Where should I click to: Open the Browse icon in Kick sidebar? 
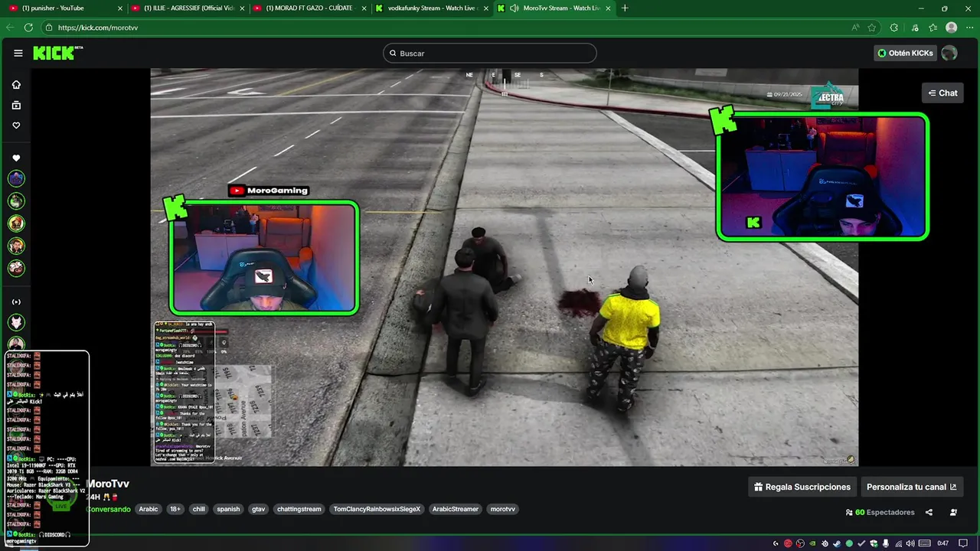pos(16,105)
